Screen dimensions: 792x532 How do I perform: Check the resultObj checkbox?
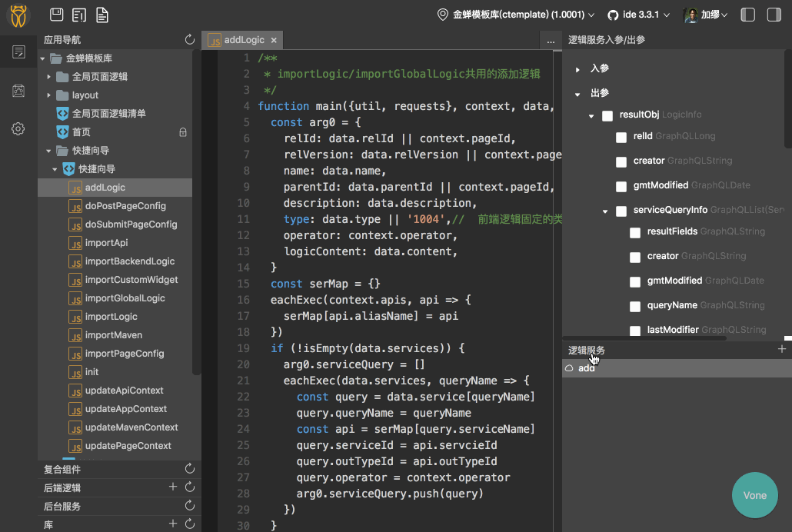pyautogui.click(x=607, y=115)
